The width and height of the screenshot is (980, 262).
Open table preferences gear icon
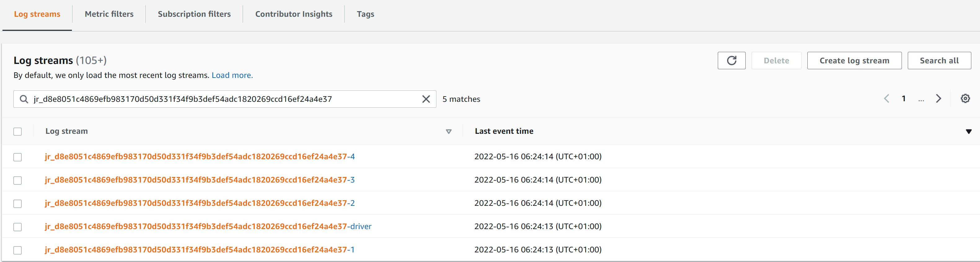(965, 99)
